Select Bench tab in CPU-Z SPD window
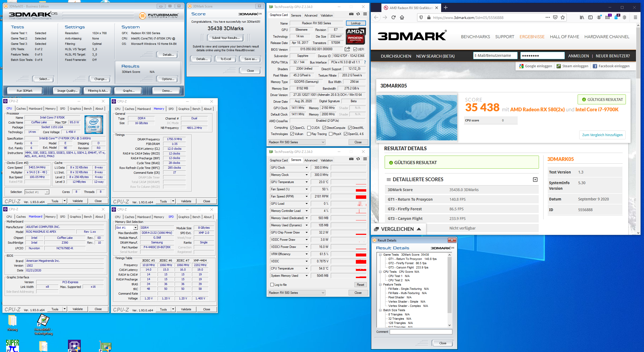 [x=196, y=217]
